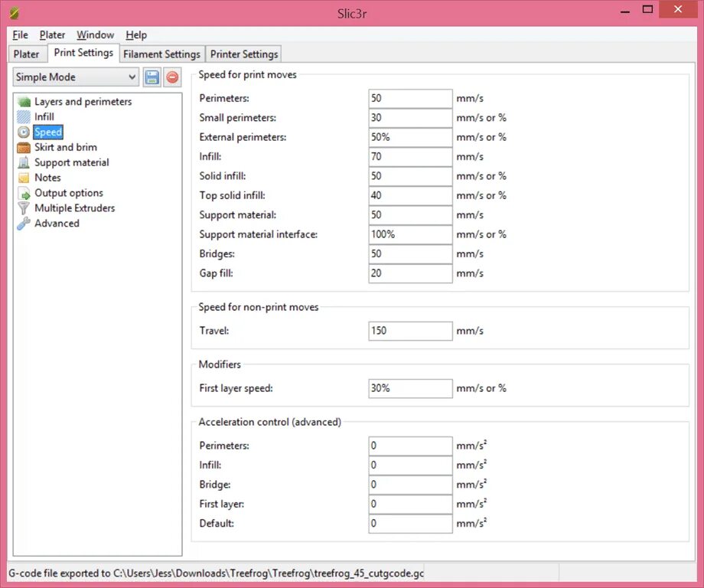Image resolution: width=704 pixels, height=588 pixels.
Task: Maximize the Slic3r window
Action: coord(647,10)
